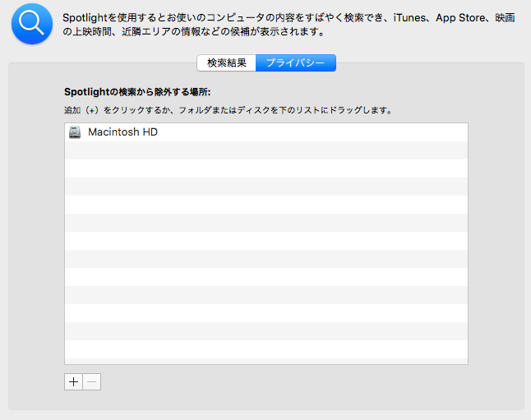Click the Spotlightの検索から除外する場所 heading
The image size is (531, 420).
137,92
